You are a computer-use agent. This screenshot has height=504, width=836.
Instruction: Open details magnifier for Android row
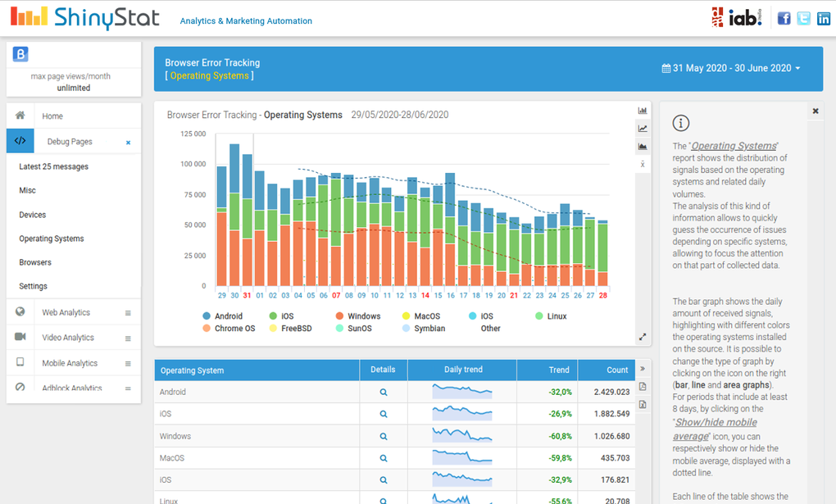pyautogui.click(x=383, y=392)
